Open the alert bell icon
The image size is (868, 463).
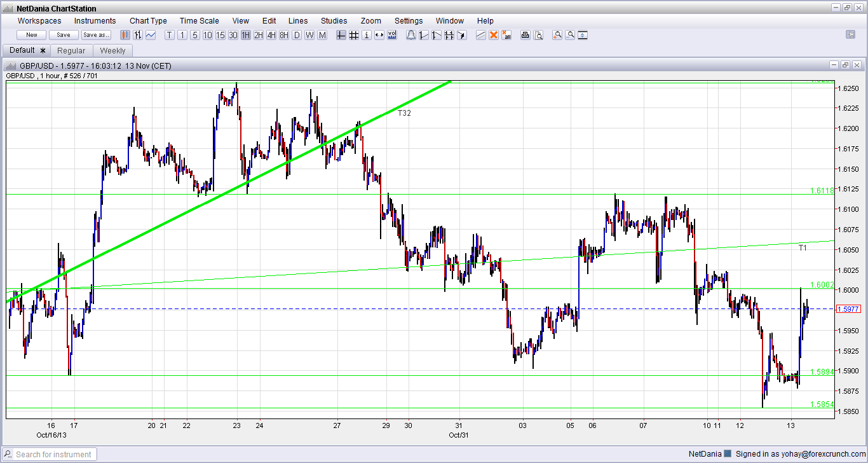411,35
